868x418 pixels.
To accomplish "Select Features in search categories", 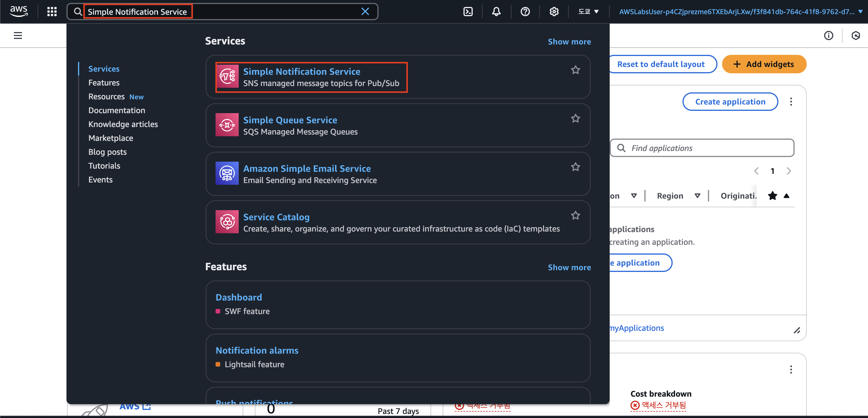I will click(104, 83).
